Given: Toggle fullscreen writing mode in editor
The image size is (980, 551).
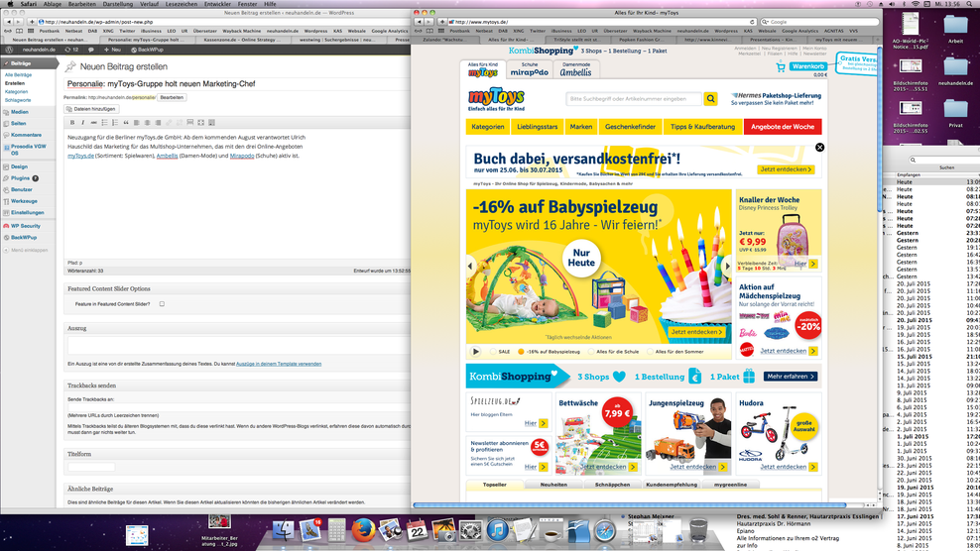Looking at the screenshot, I should (x=200, y=123).
